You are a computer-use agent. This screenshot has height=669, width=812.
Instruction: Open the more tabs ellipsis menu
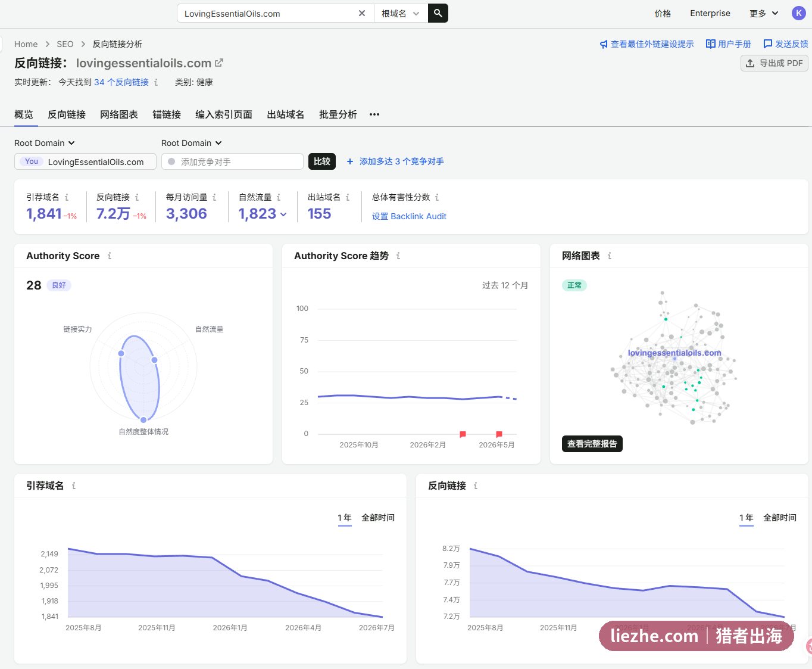pyautogui.click(x=374, y=114)
